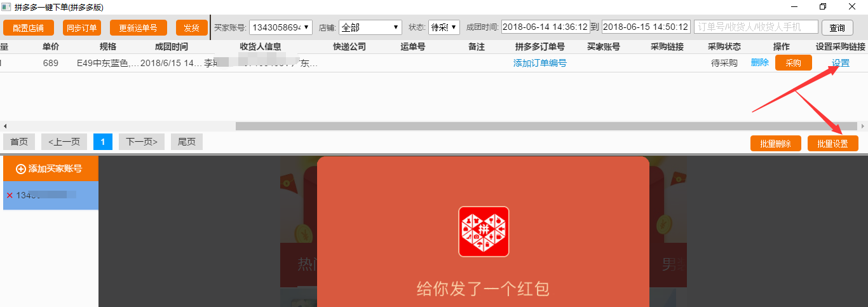This screenshot has height=307, width=868.
Task: Remove buyer account with the red X icon
Action: tap(10, 195)
